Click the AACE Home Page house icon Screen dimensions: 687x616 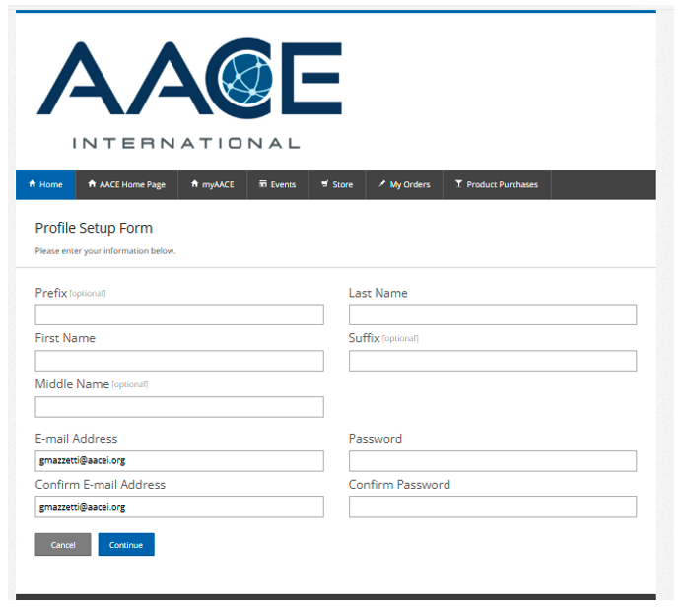tap(92, 184)
